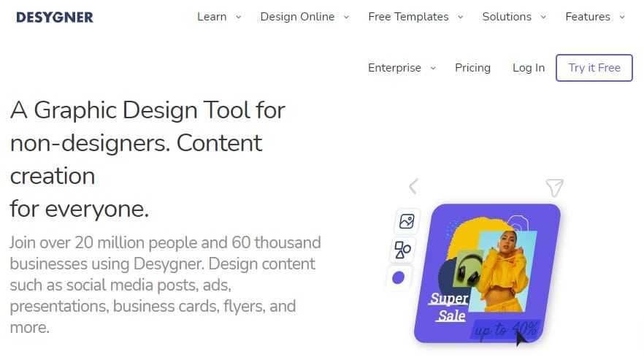
Task: Expand the Solutions chevron
Action: [x=543, y=18]
